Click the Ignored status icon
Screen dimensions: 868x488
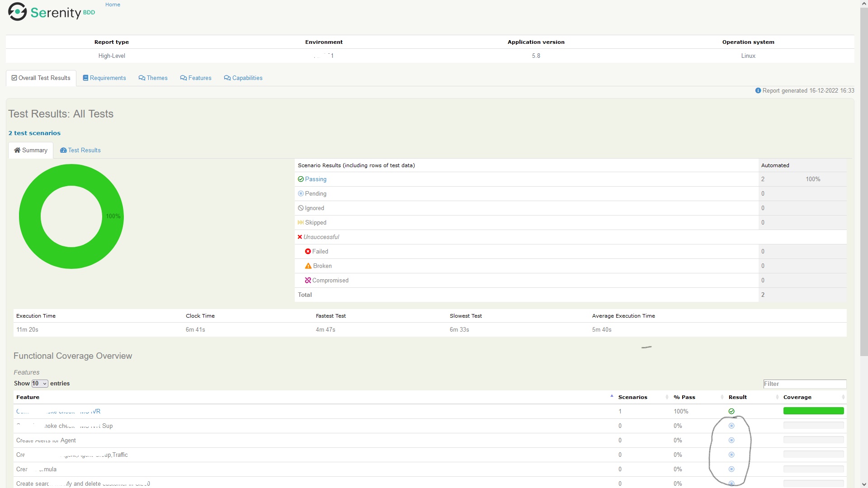tap(301, 208)
